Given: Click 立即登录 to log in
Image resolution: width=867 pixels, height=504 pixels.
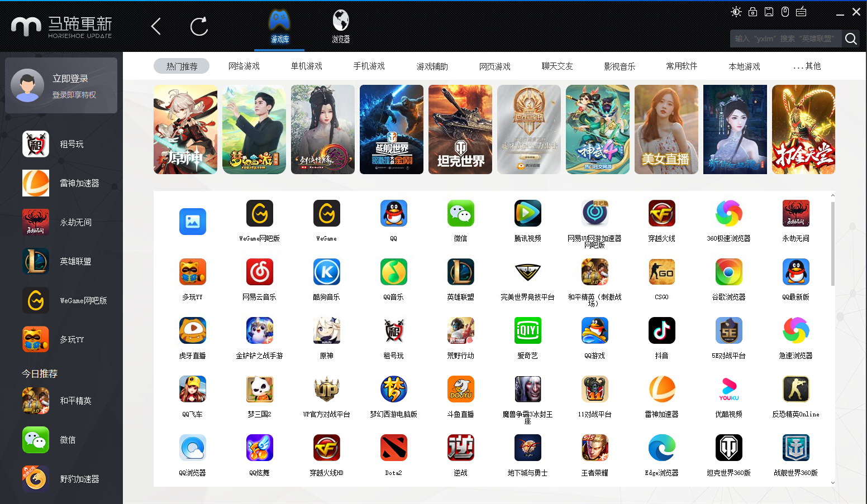Looking at the screenshot, I should click(x=70, y=79).
